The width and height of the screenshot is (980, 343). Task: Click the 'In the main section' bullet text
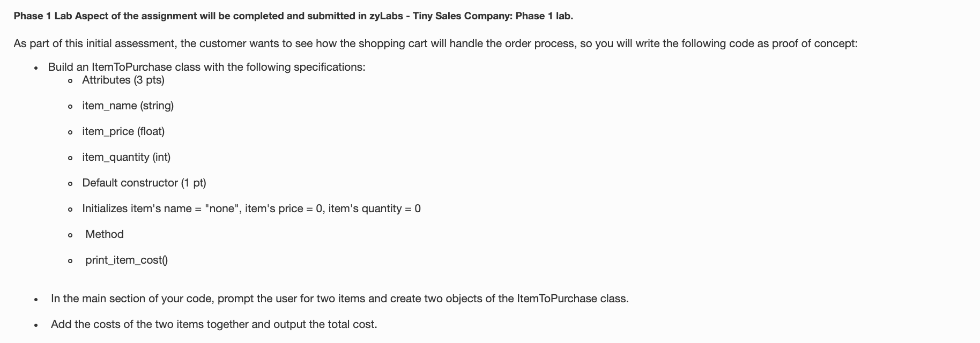pyautogui.click(x=340, y=299)
